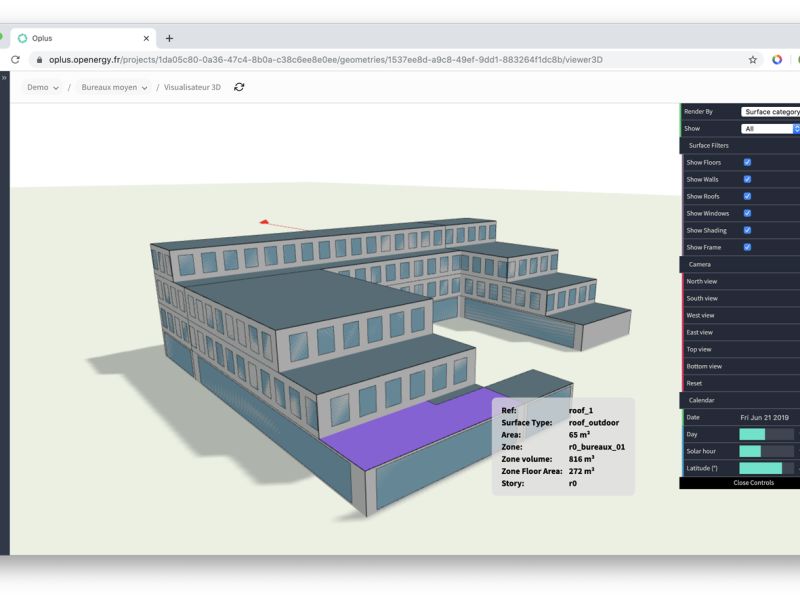Switch to East view
Image resolution: width=800 pixels, height=600 pixels.
741,332
